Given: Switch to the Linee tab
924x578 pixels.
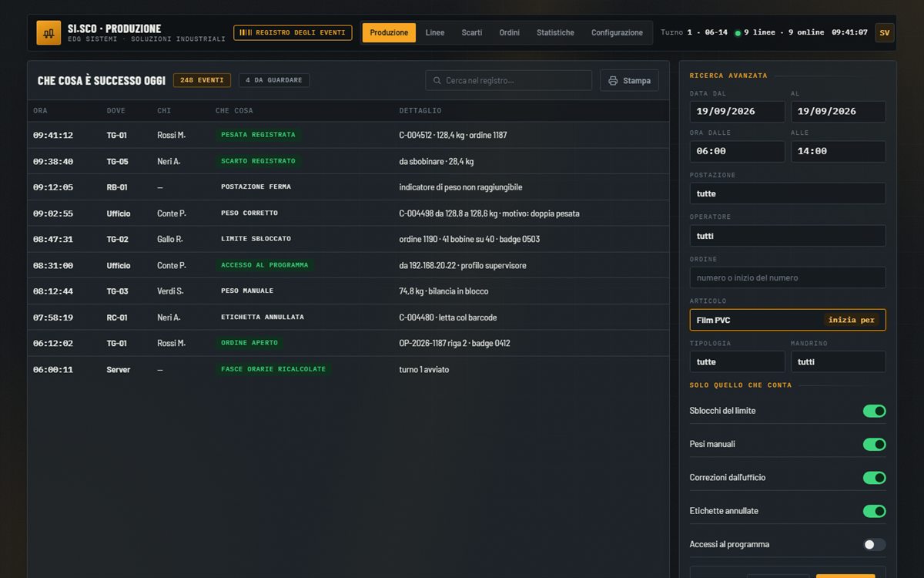Looking at the screenshot, I should pyautogui.click(x=435, y=33).
